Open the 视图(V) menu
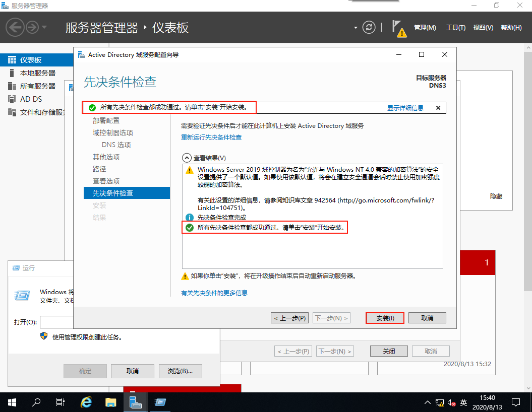This screenshot has height=412, width=532. (483, 27)
